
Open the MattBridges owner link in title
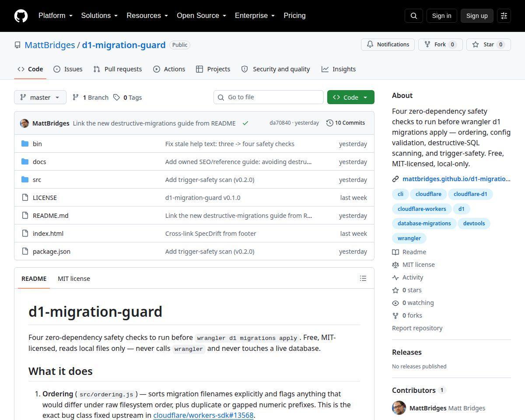pos(50,45)
